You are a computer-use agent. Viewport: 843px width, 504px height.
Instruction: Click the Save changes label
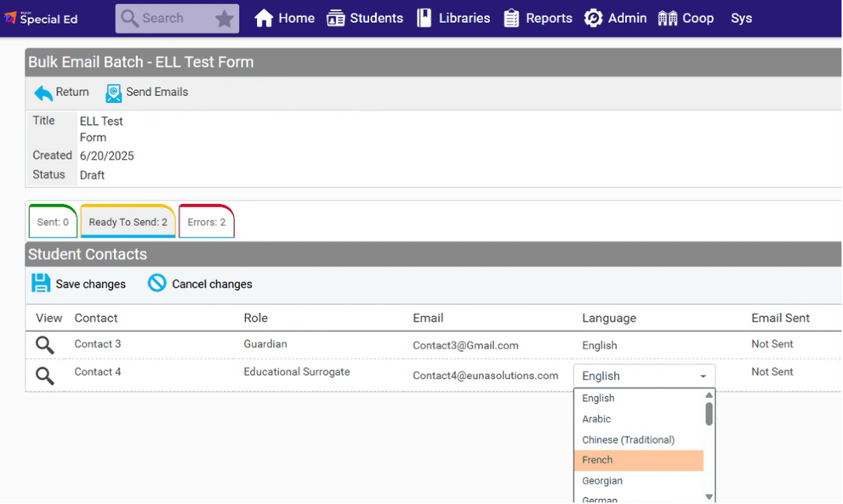(91, 284)
